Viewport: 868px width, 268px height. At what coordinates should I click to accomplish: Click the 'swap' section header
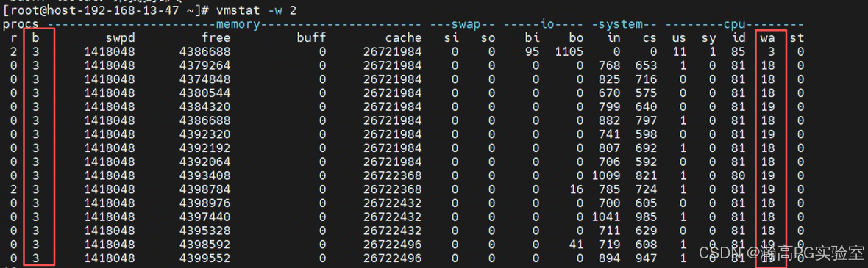click(466, 24)
